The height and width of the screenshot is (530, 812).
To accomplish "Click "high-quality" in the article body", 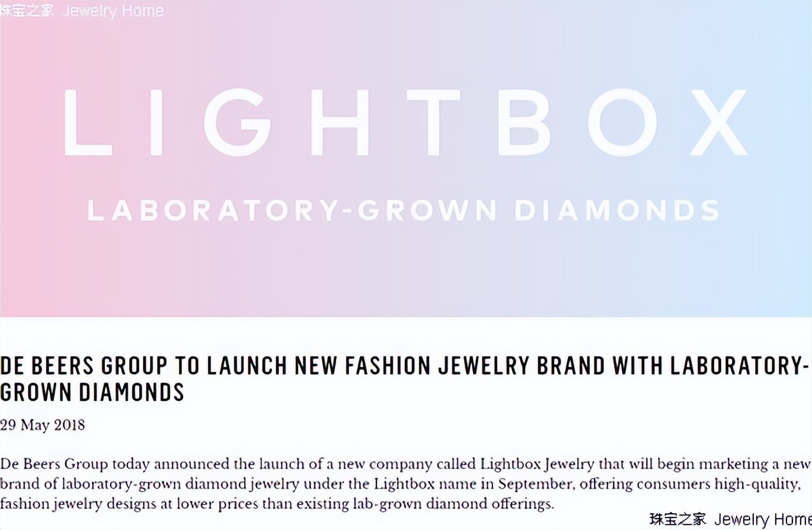I will pos(755,484).
